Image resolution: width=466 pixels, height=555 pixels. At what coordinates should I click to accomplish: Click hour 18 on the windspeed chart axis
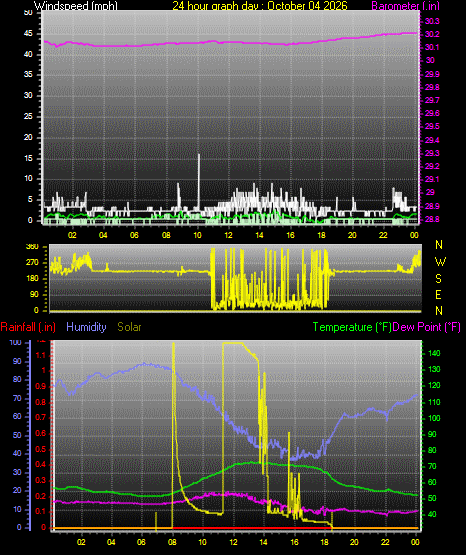[x=321, y=235]
